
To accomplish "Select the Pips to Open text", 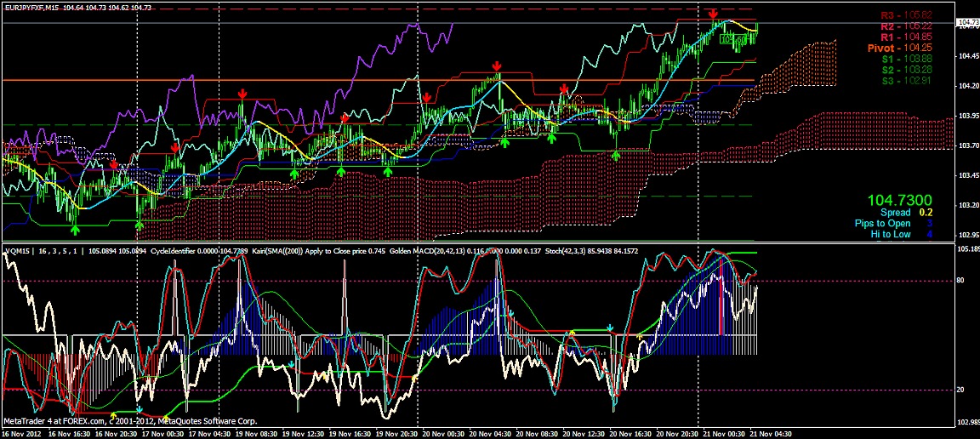I will click(x=882, y=223).
